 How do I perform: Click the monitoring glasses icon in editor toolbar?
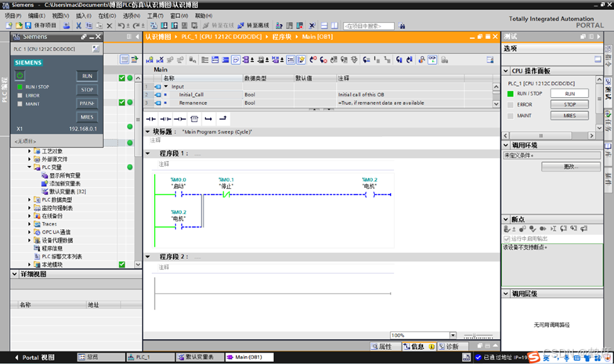pos(432,60)
